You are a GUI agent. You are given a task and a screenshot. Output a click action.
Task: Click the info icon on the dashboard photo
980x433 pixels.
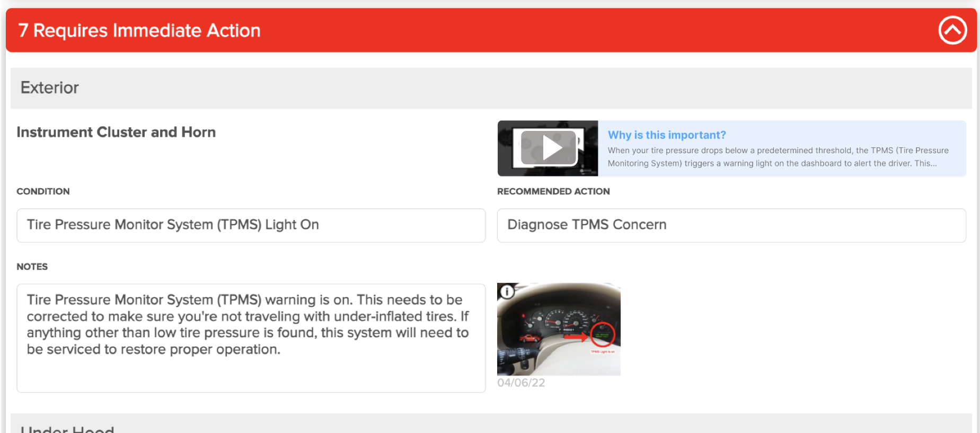point(507,291)
